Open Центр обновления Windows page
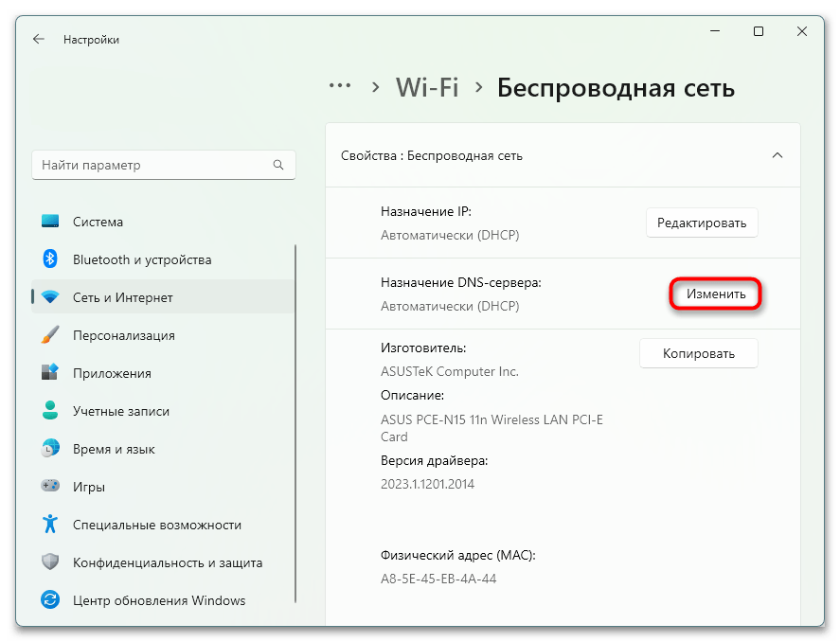 (x=163, y=600)
